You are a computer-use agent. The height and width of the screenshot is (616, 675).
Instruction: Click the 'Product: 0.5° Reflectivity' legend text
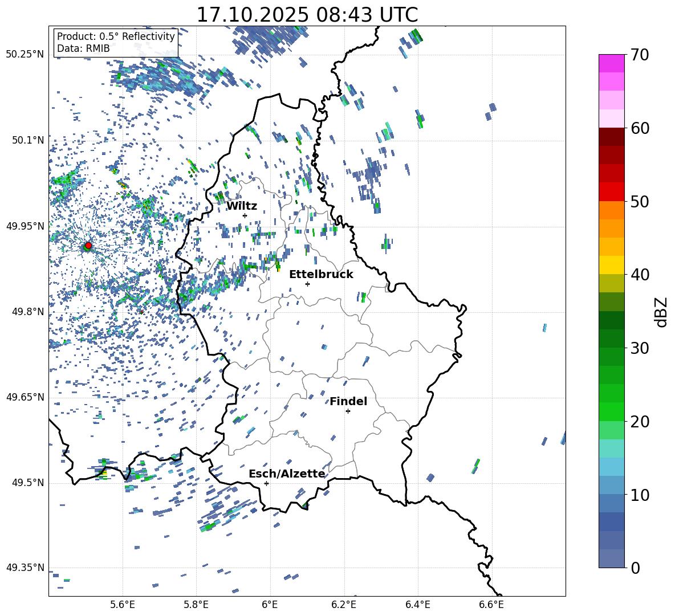coord(116,36)
